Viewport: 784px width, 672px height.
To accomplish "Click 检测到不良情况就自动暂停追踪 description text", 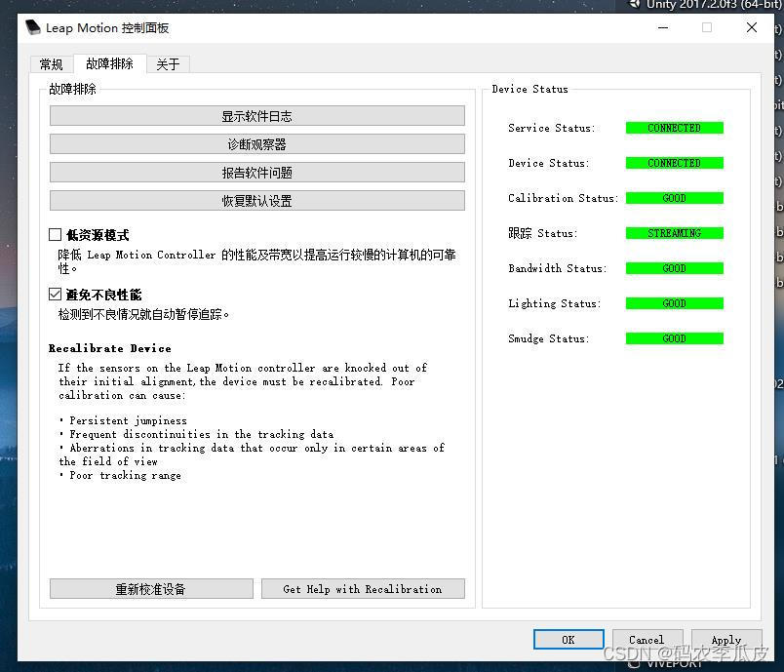I will pyautogui.click(x=143, y=314).
